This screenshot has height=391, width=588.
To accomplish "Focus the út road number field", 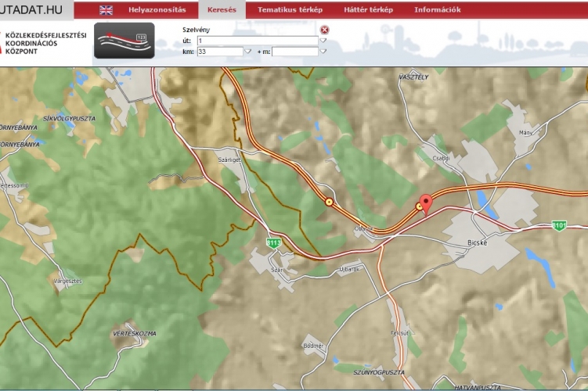I will 257,40.
